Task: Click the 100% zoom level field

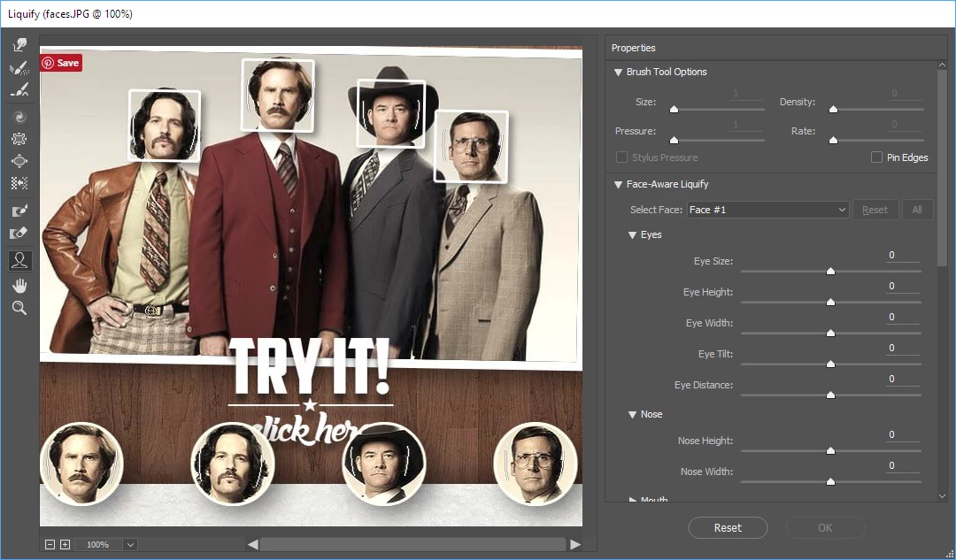Action: coord(98,544)
